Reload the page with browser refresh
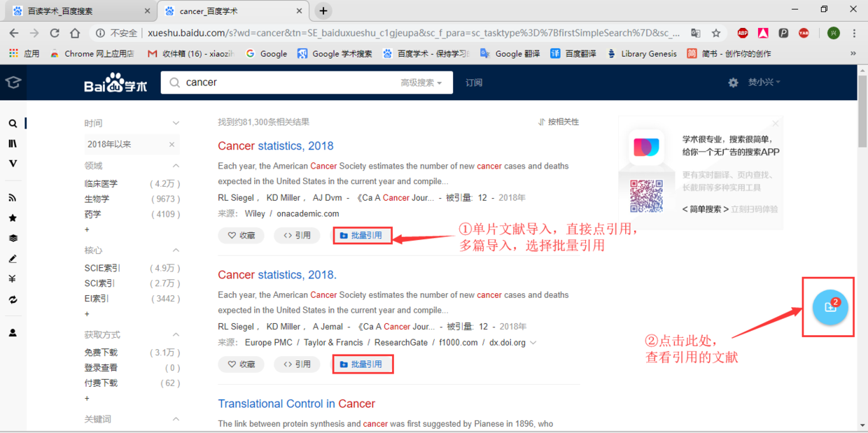Viewport: 868px width, 433px height. pyautogui.click(x=55, y=33)
